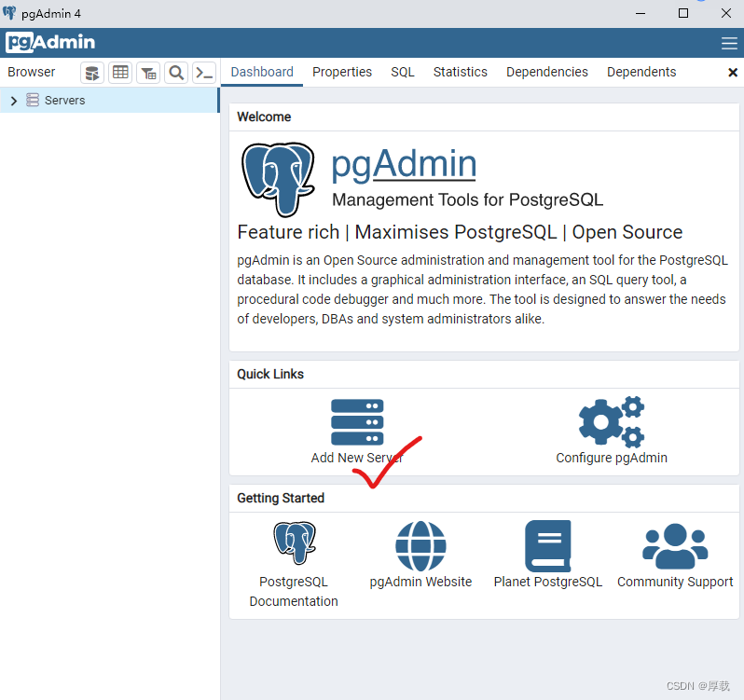Click Add New Server stack icon
Image resolution: width=744 pixels, height=700 pixels.
click(x=357, y=422)
